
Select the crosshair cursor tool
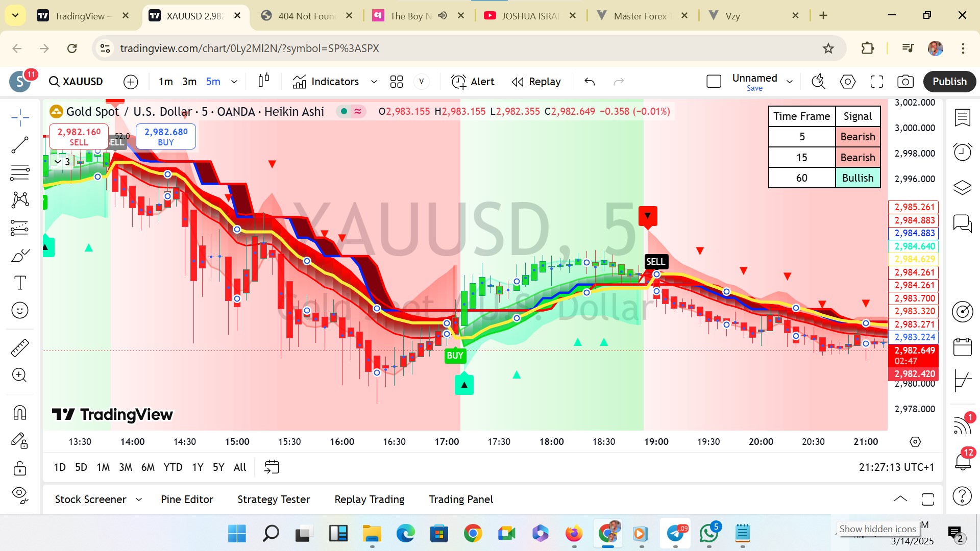point(20,117)
